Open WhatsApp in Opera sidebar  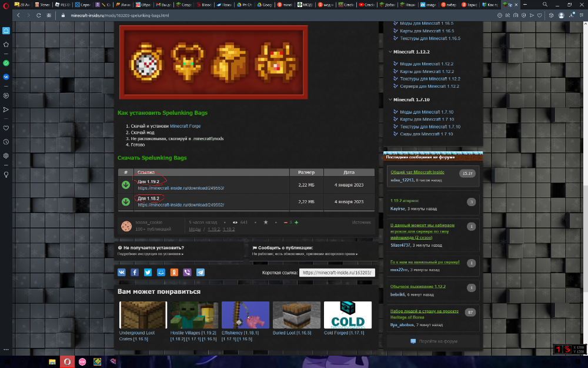pyautogui.click(x=6, y=63)
